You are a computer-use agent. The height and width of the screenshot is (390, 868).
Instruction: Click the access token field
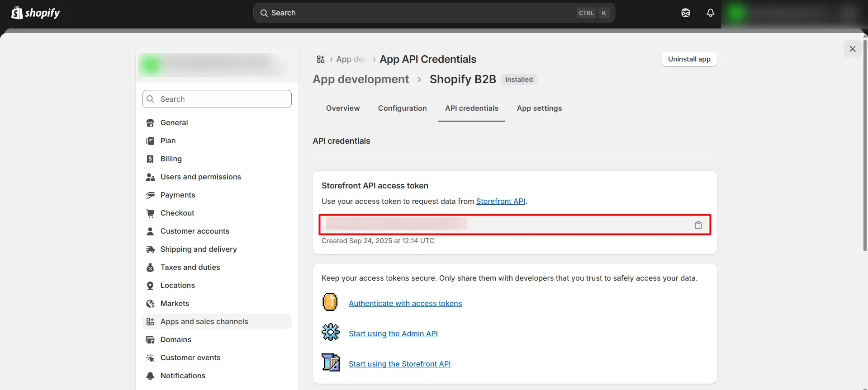pyautogui.click(x=515, y=225)
